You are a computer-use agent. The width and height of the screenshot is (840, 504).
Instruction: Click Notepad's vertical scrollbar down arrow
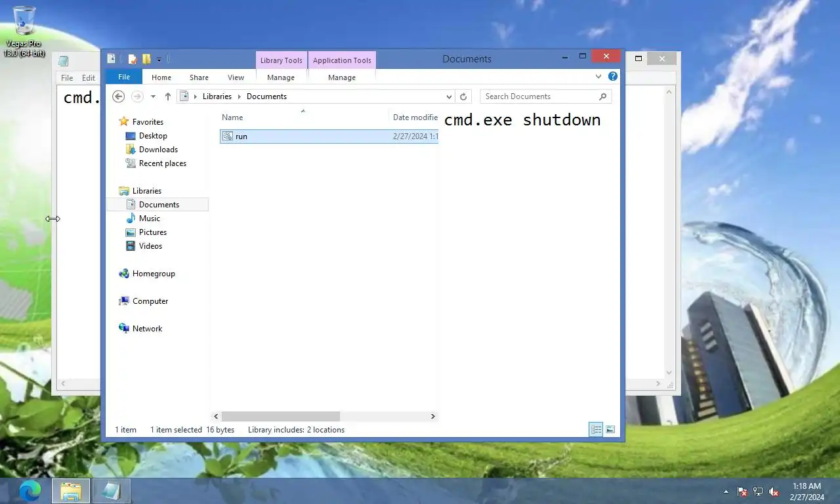coord(669,373)
